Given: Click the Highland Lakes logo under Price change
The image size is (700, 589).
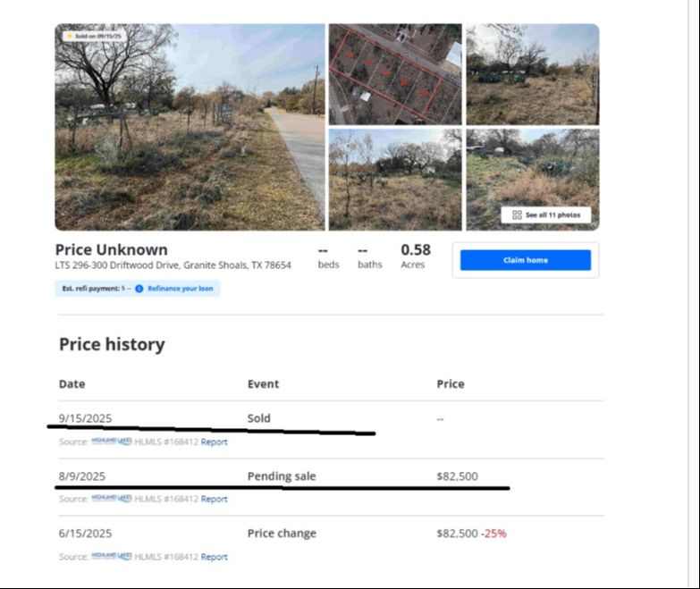Looking at the screenshot, I should 112,557.
